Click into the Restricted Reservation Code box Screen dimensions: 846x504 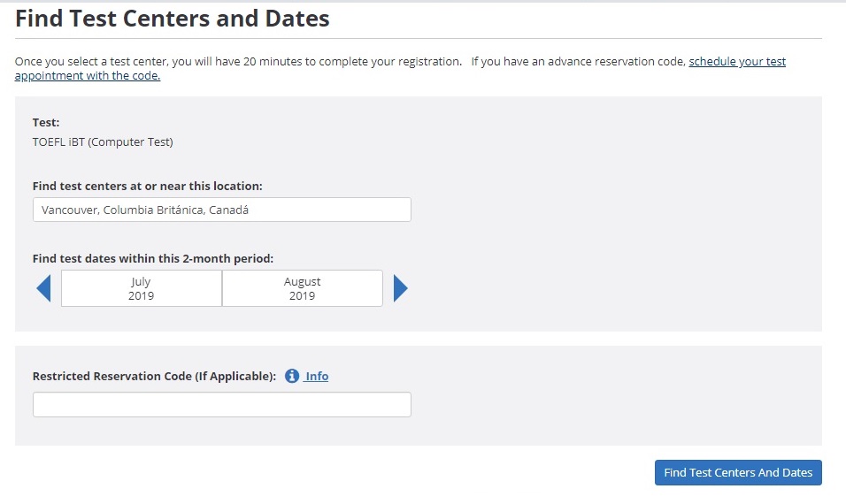(x=221, y=404)
